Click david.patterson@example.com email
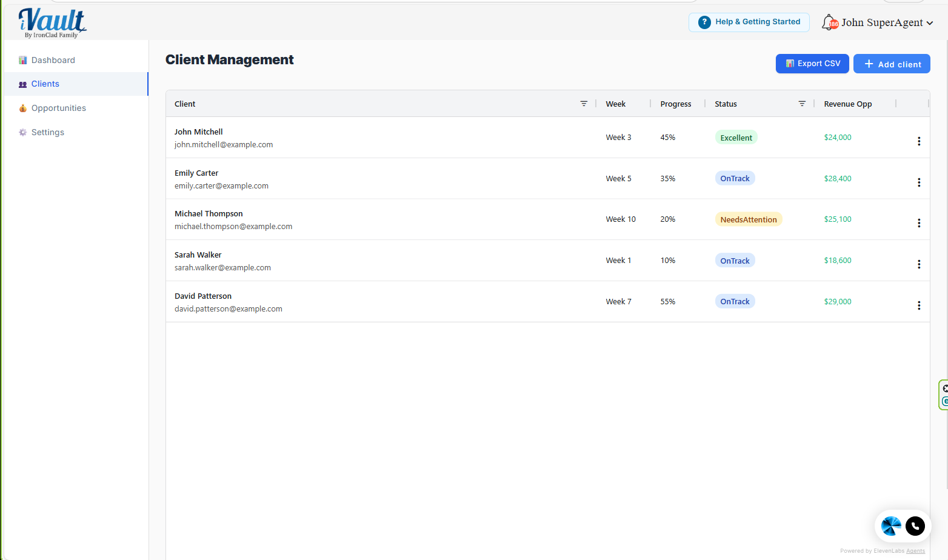This screenshot has height=560, width=948. tap(229, 308)
